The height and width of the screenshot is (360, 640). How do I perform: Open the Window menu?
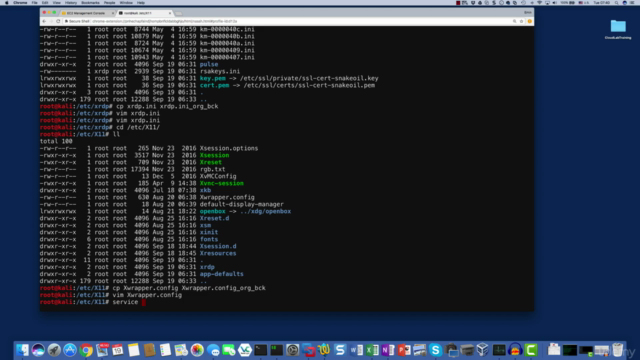coord(126,2)
